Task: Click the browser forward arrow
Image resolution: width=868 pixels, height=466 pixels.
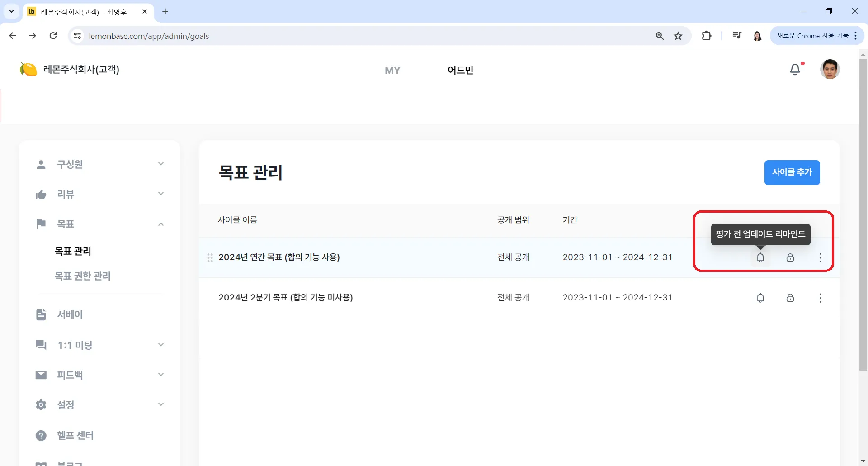Action: [x=33, y=36]
